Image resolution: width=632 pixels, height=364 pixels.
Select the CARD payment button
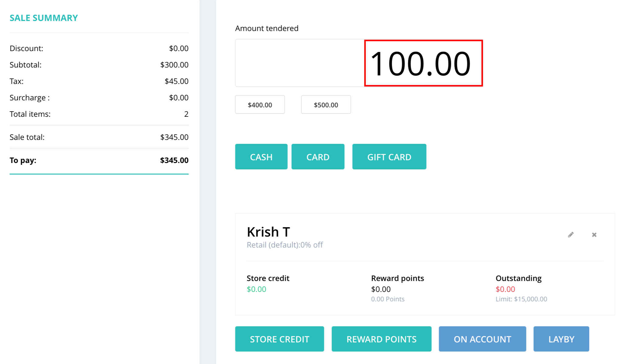[318, 157]
